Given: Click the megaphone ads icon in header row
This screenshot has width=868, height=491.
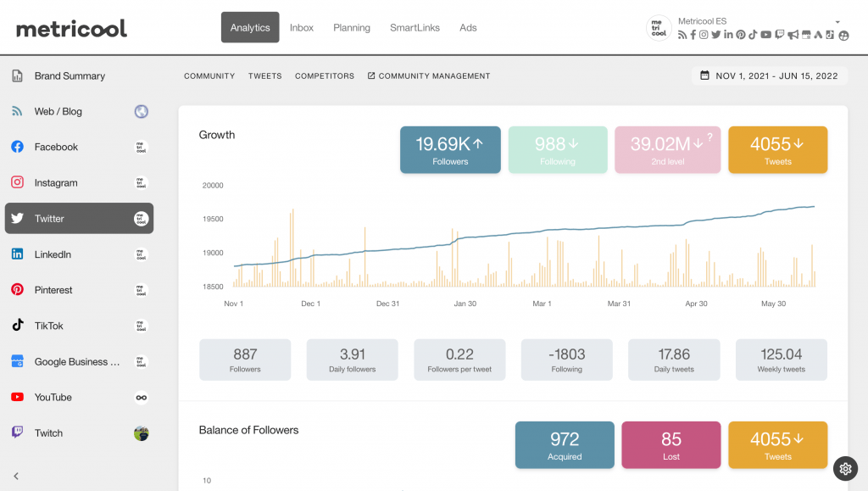Looking at the screenshot, I should (x=793, y=35).
